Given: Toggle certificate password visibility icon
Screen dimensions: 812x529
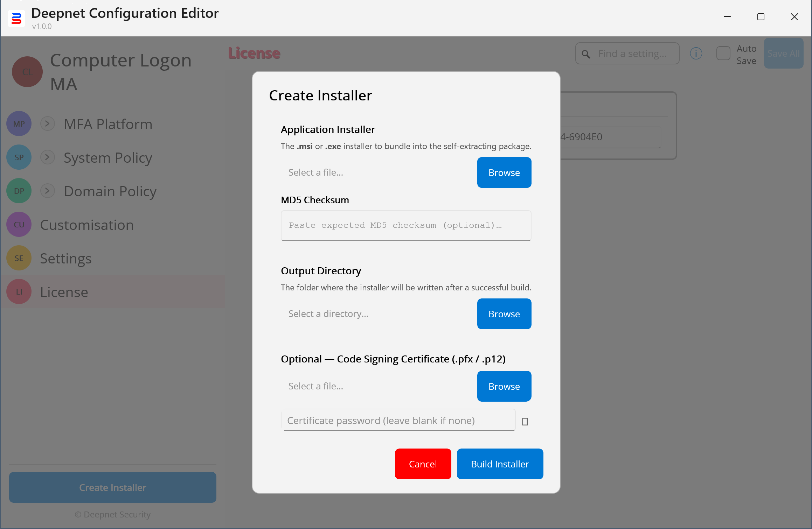Looking at the screenshot, I should [525, 422].
